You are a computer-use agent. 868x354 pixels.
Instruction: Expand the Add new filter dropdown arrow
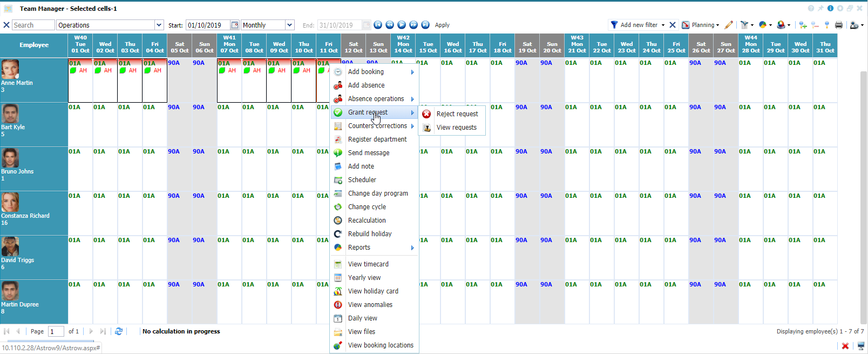663,25
